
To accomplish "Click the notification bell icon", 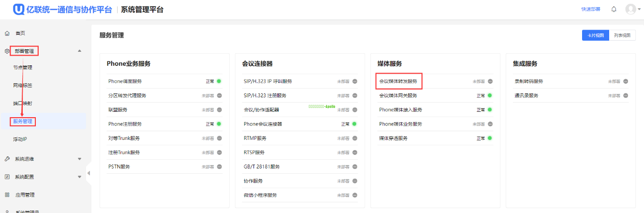I will point(614,9).
